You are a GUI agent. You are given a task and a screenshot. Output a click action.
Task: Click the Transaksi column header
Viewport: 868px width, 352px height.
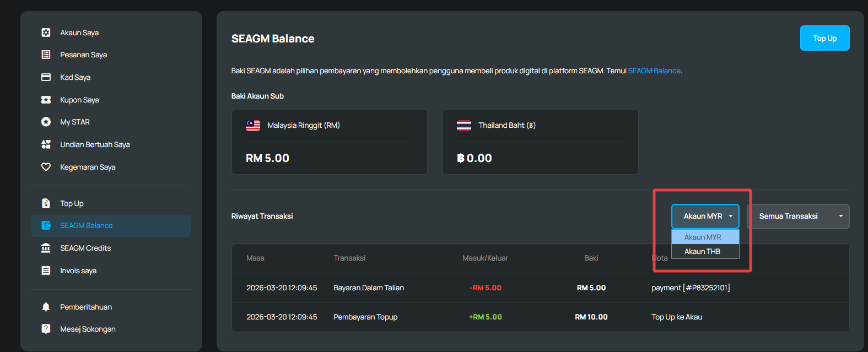coord(349,258)
